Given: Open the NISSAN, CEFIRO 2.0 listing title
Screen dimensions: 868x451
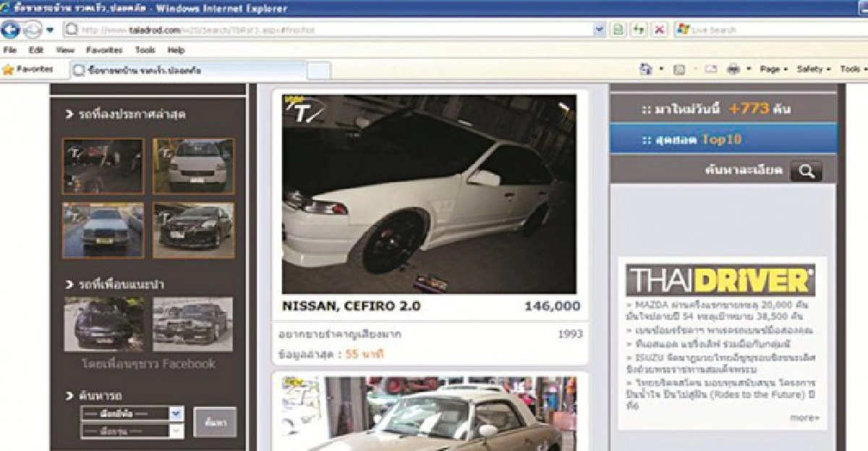Looking at the screenshot, I should tap(351, 306).
